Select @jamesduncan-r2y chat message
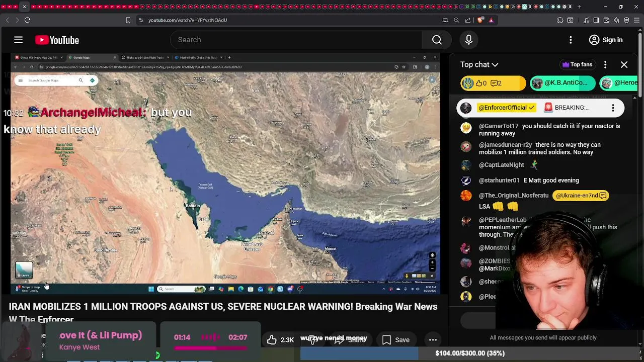The image size is (644, 362). tap(543, 148)
